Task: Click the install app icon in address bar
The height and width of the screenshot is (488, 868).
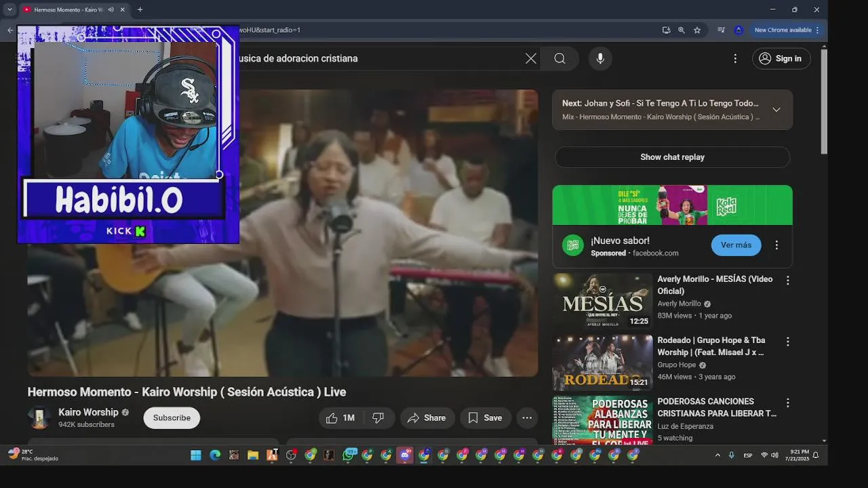Action: click(x=666, y=30)
